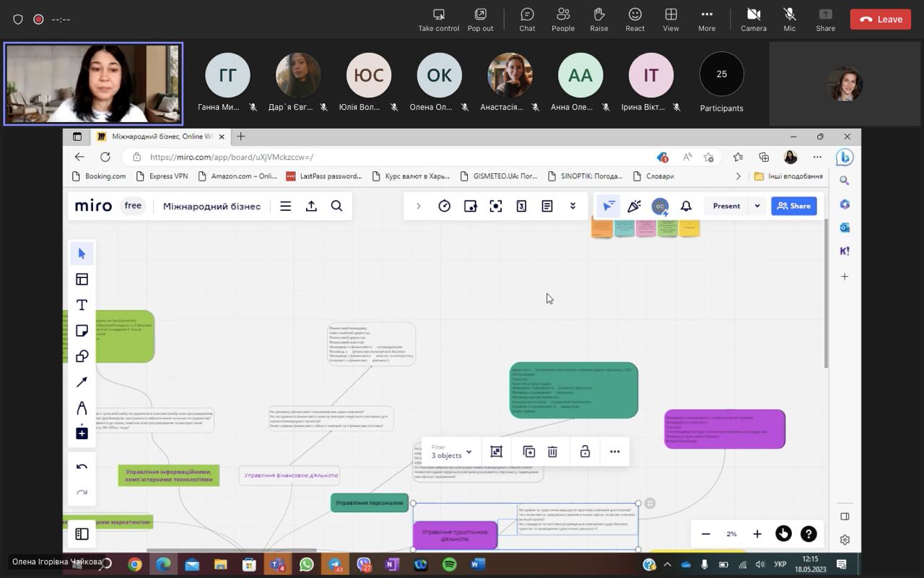
Task: Pick the connection line arrow tool
Action: [x=82, y=382]
